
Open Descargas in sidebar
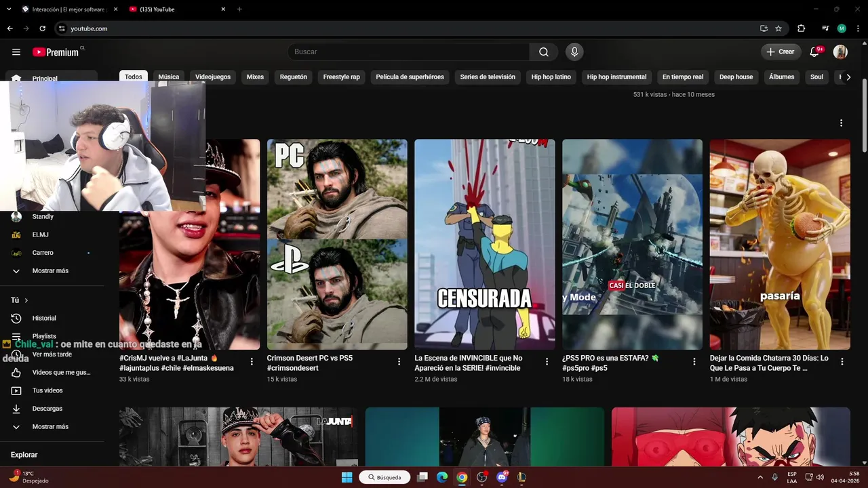[52, 409]
